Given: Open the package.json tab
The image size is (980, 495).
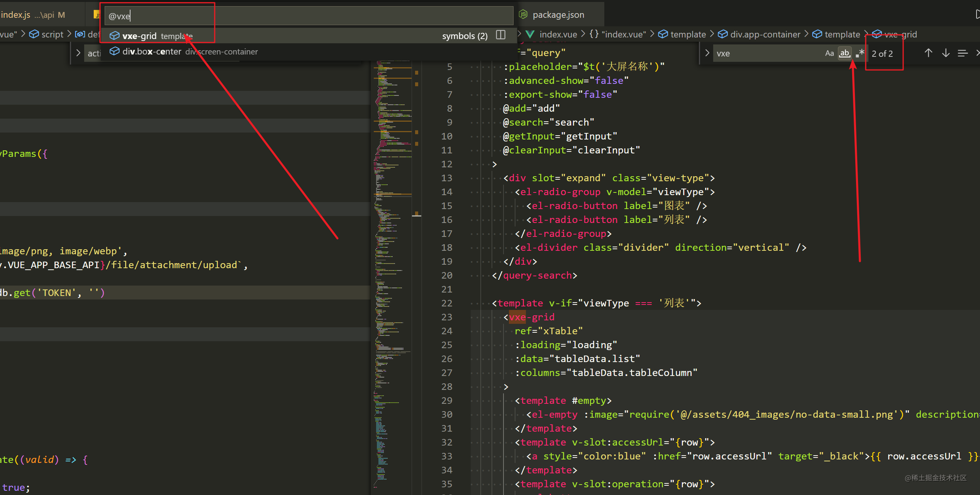Looking at the screenshot, I should coord(558,15).
